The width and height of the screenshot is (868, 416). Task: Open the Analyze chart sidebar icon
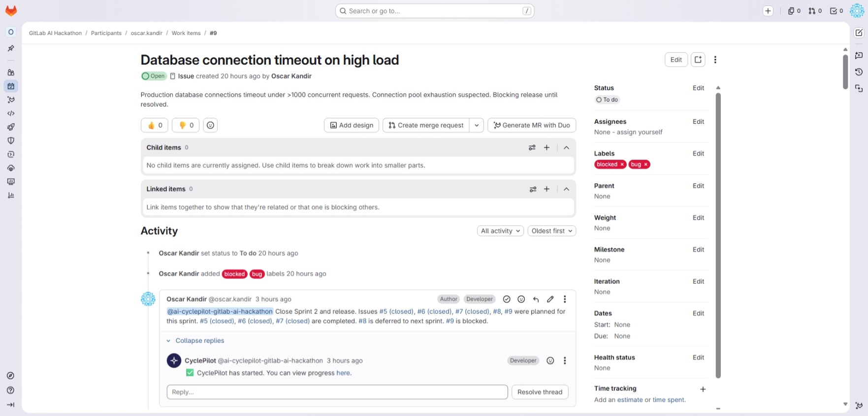coord(11,195)
